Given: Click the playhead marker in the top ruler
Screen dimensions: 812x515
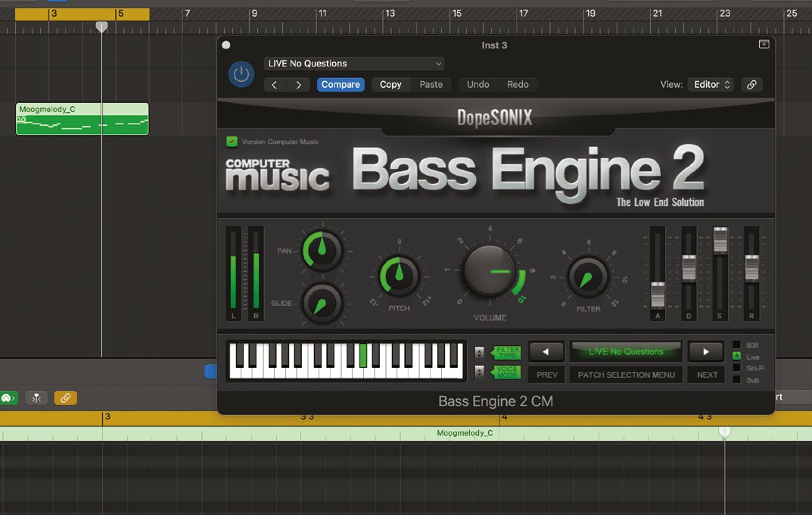Looking at the screenshot, I should pyautogui.click(x=101, y=27).
